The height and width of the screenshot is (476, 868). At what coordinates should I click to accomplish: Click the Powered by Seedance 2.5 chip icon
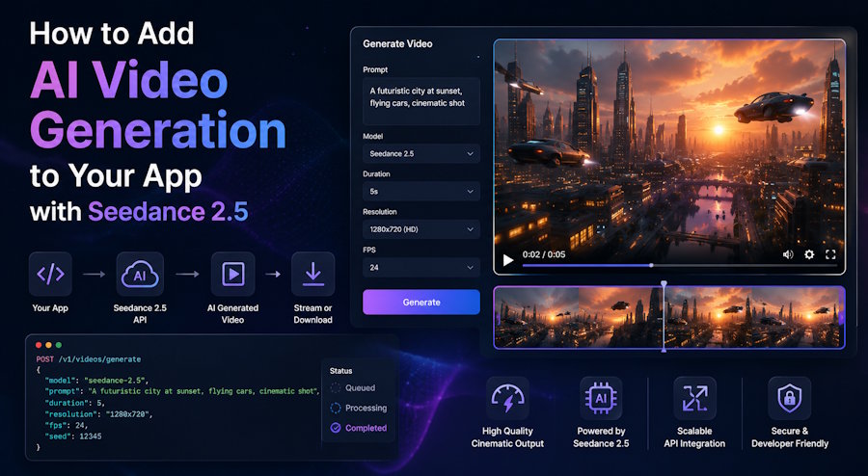coord(601,398)
